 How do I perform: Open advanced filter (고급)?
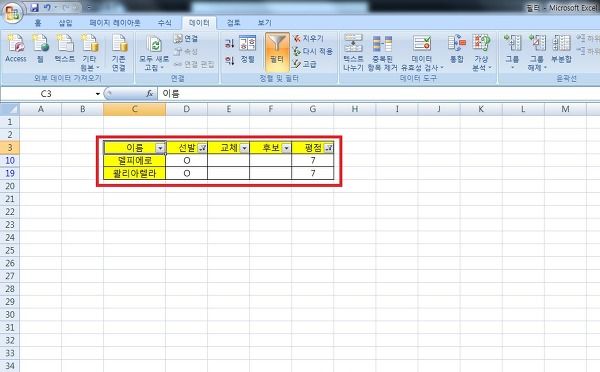(x=305, y=64)
